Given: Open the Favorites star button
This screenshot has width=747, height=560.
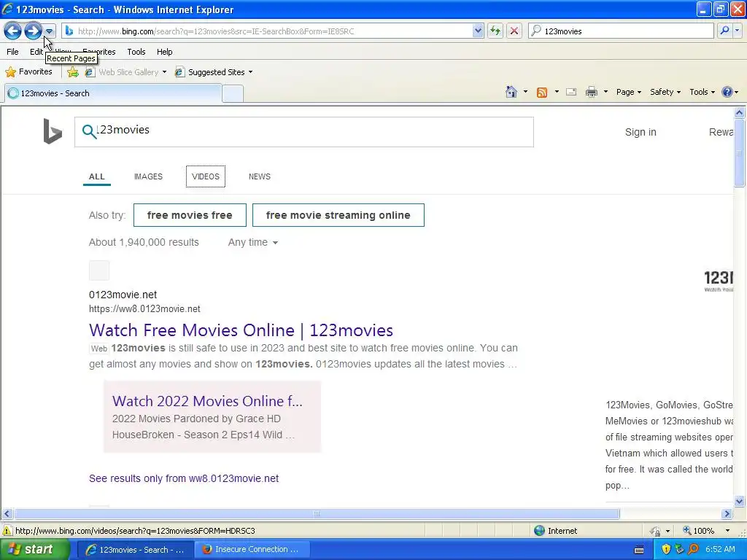Looking at the screenshot, I should (x=28, y=72).
